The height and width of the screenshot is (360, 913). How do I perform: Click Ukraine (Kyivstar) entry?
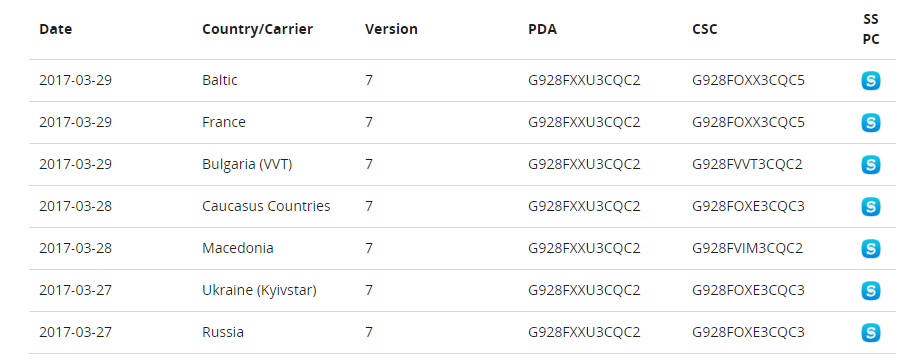(x=259, y=290)
